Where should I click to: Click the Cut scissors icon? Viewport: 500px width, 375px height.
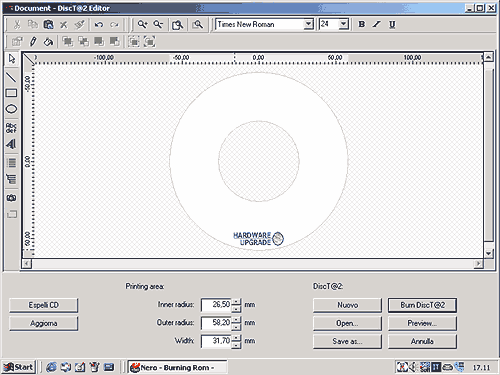[17, 25]
